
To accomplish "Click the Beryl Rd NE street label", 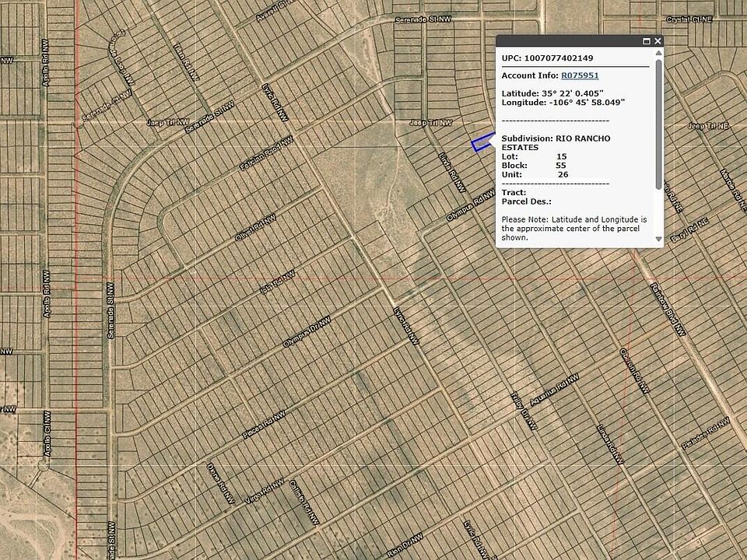I will click(690, 230).
